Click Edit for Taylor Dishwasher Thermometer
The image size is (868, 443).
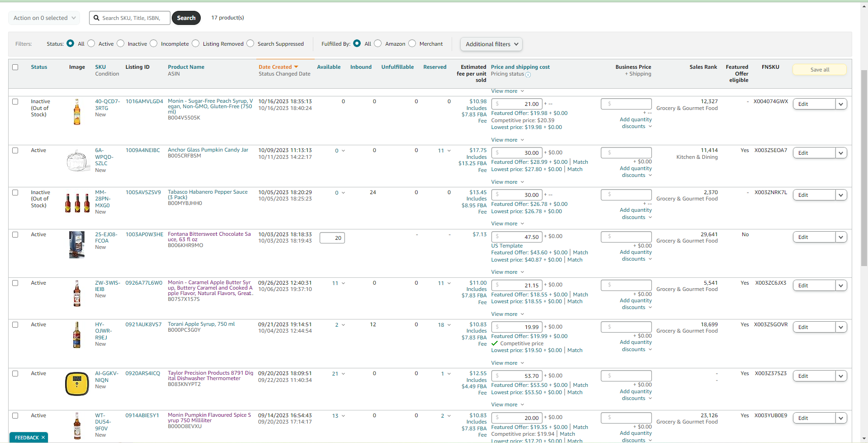(814, 376)
